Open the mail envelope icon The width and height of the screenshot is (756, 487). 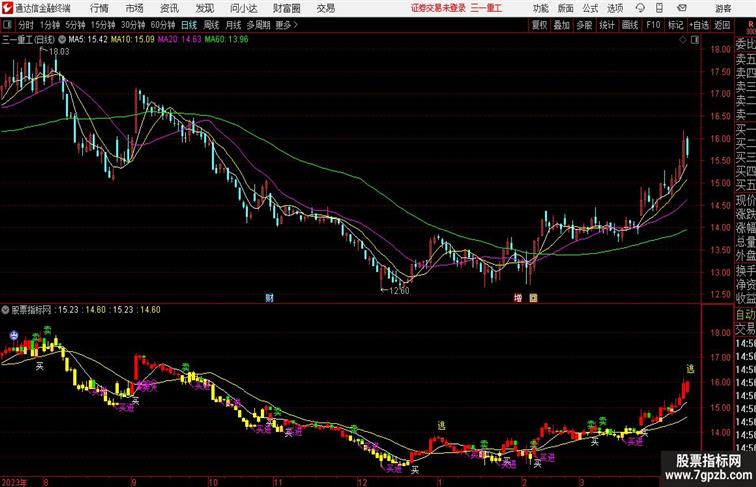click(682, 8)
